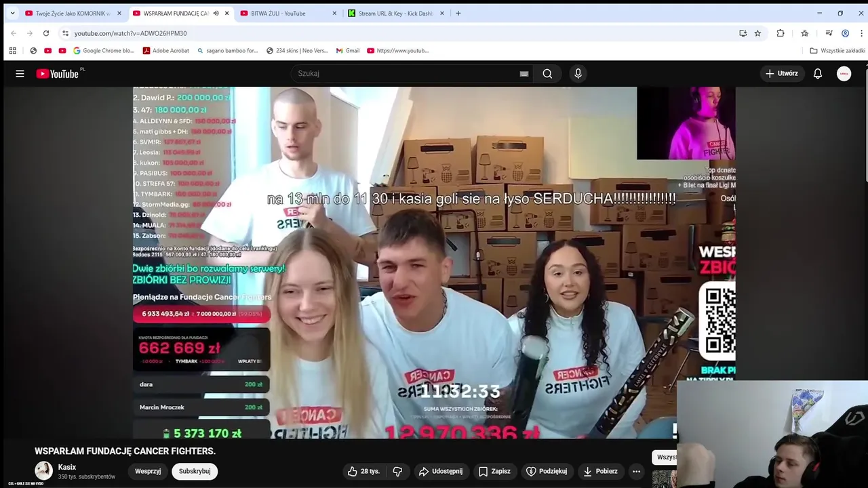
Task: Close the Twoje Życie Jako KOMORNIK tab
Action: coord(119,13)
